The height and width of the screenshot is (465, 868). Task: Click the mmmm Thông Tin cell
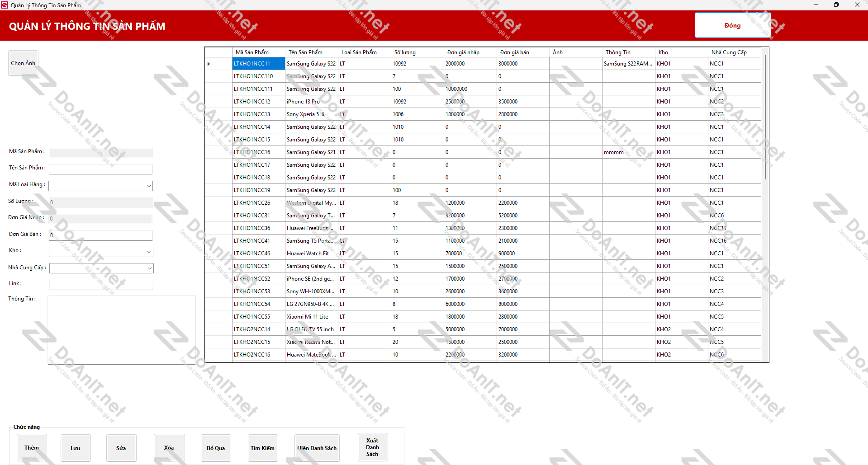point(629,152)
